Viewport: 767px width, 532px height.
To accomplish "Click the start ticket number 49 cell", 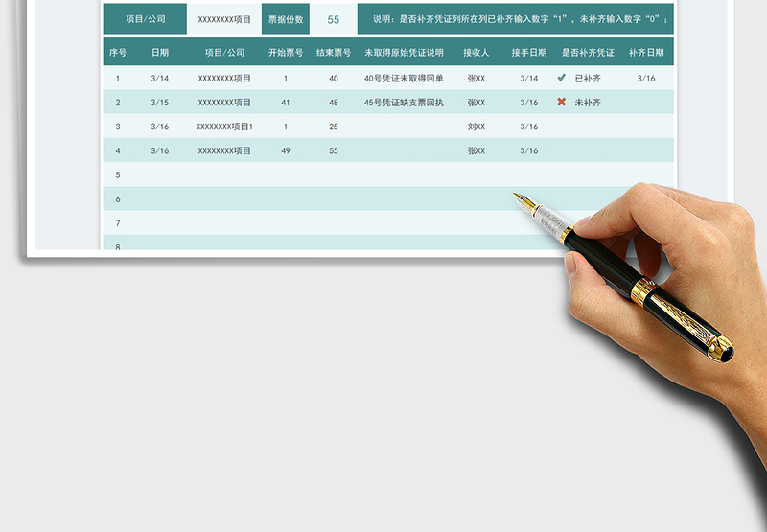I will [x=286, y=150].
